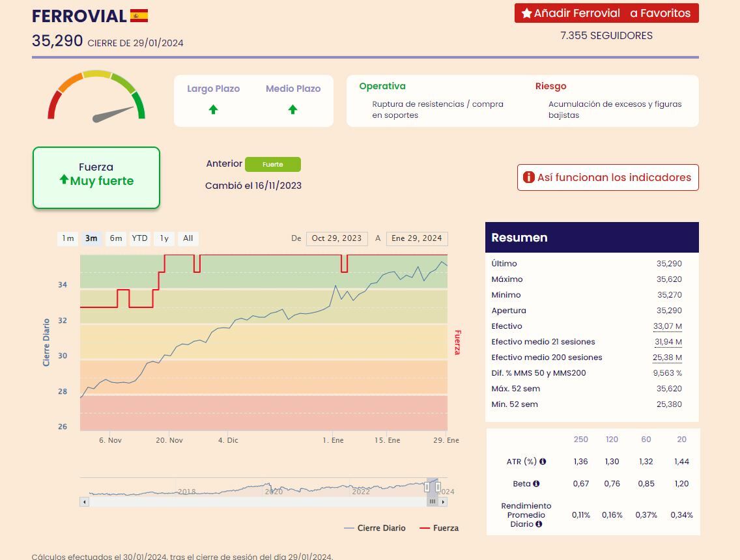The width and height of the screenshot is (740, 560).
Task: Click the Efectivo medio 200 sesiones value 25,38 M
Action: tap(667, 357)
